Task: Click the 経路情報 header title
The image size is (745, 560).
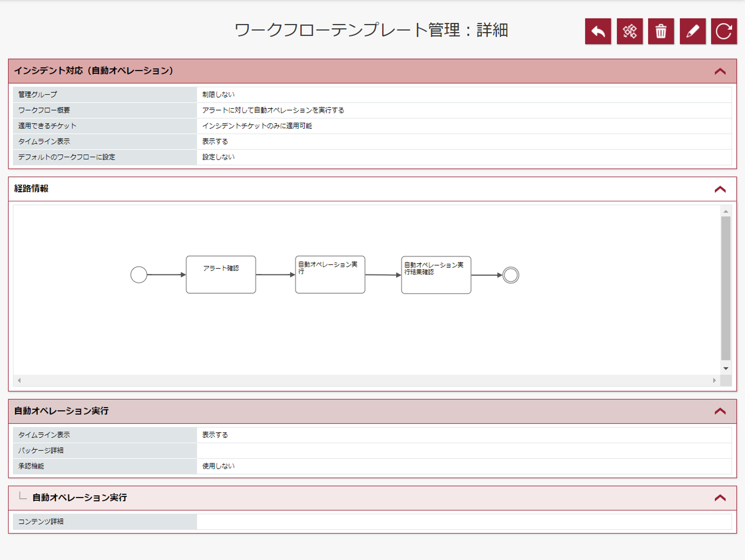Action: (x=31, y=189)
